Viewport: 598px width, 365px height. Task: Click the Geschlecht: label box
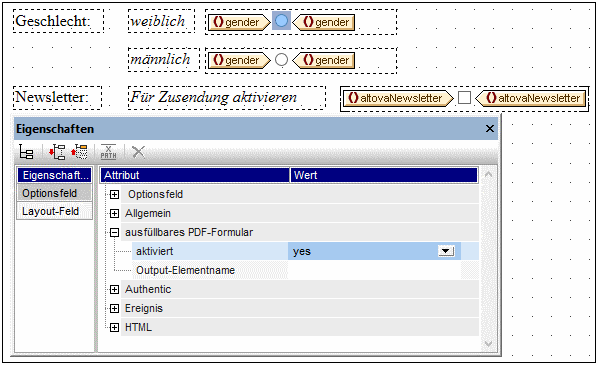pos(58,21)
